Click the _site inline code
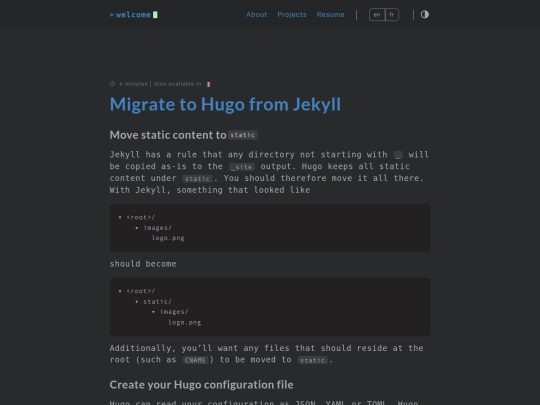The image size is (540, 405). 242,167
